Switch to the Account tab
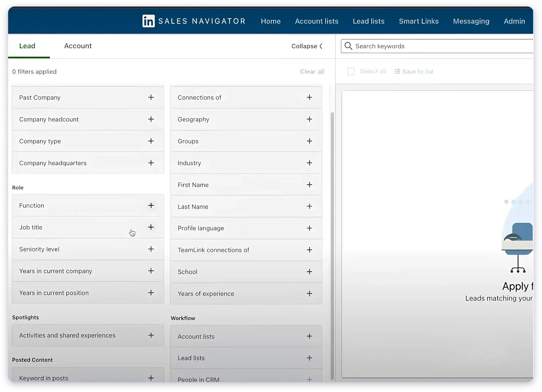 click(x=78, y=46)
